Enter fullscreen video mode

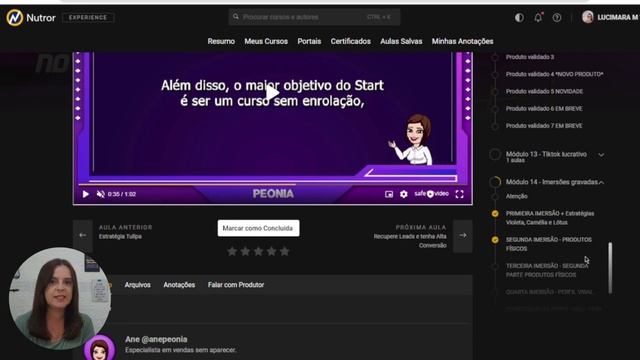(x=460, y=194)
